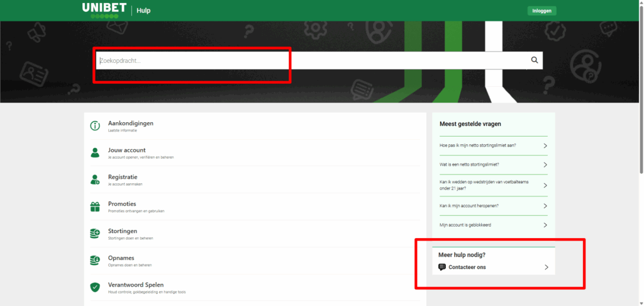Screen dimensions: 644x306
Task: Click 'Stortingen doen en beheren' subtitle text
Action: click(131, 238)
